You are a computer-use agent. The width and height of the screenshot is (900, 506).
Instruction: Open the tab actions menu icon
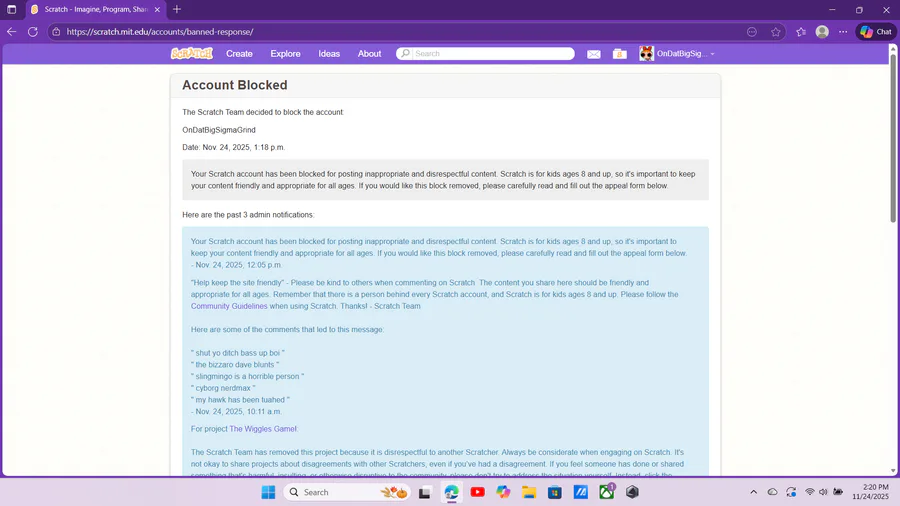coord(11,9)
